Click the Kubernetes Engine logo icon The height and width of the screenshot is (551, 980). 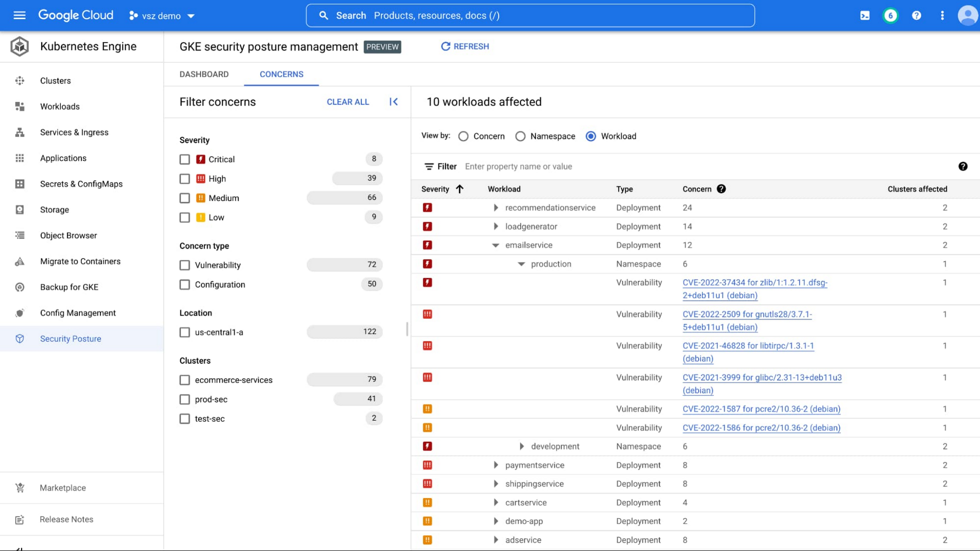coord(19,46)
